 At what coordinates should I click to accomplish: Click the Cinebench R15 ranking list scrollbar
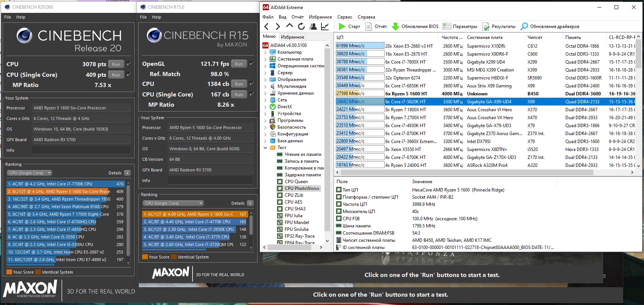click(x=251, y=230)
